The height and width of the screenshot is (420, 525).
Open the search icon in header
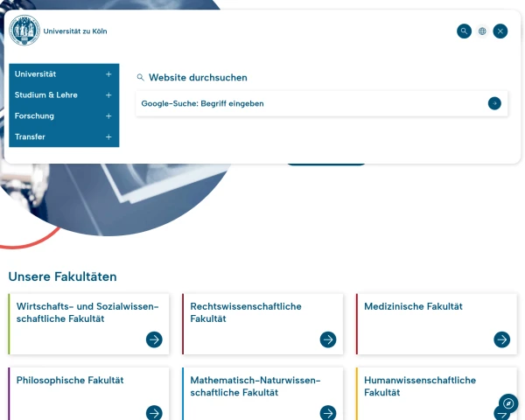[464, 31]
